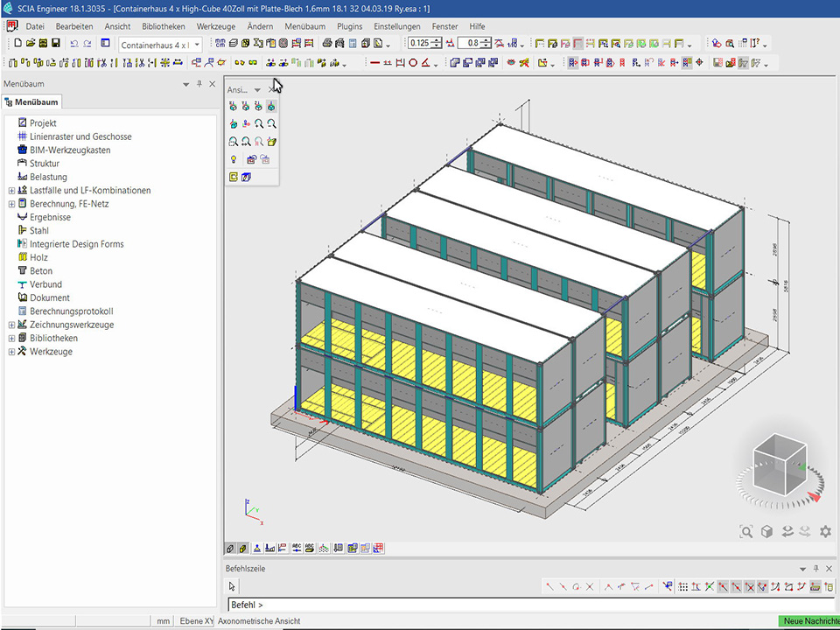This screenshot has height=630, width=840.
Task: Click the Undo arrow in the toolbar
Action: [73, 44]
